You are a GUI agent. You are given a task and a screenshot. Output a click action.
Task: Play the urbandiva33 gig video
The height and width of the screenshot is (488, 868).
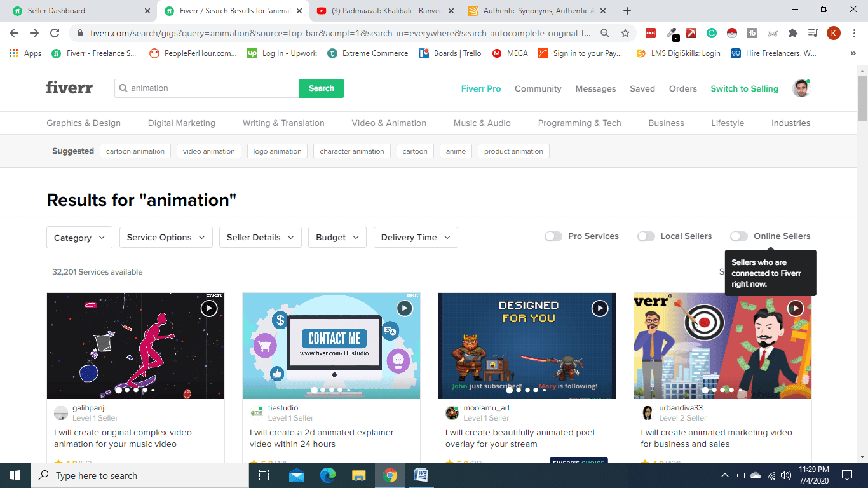pos(796,308)
